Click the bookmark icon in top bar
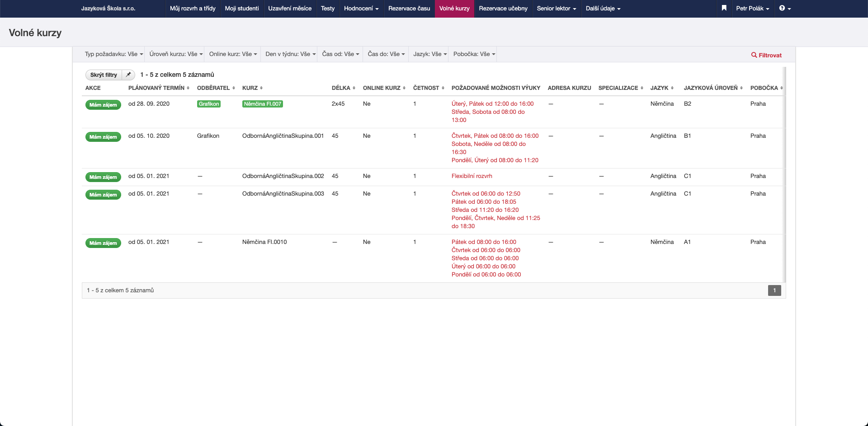Screen dimensions: 868x426 pos(724,8)
